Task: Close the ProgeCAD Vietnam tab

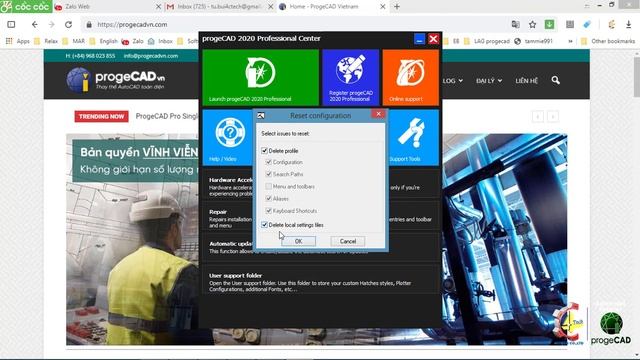Action: point(383,7)
